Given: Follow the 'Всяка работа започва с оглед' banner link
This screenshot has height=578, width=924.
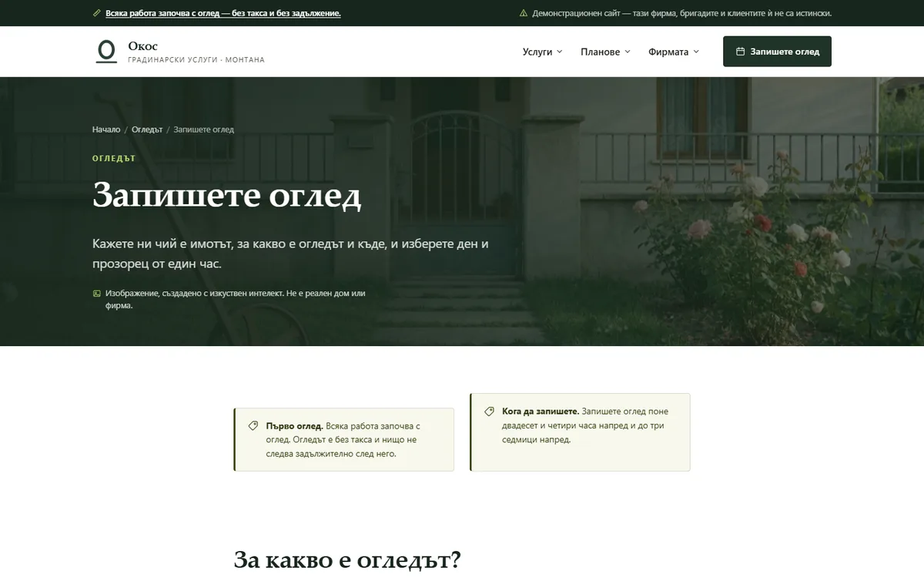Looking at the screenshot, I should [223, 13].
